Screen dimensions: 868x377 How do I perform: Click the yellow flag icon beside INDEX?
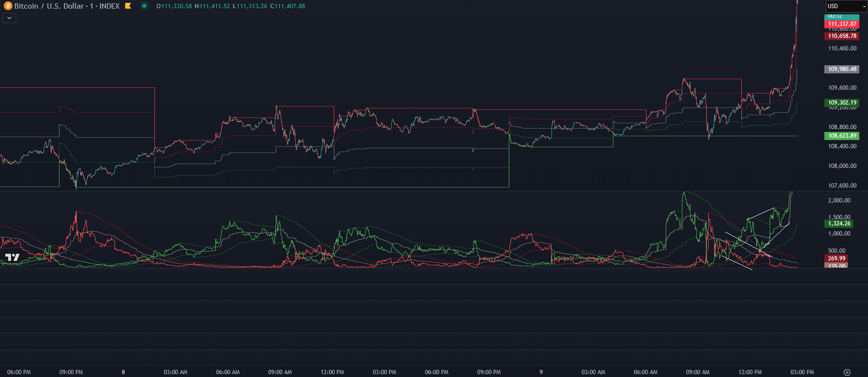click(128, 6)
